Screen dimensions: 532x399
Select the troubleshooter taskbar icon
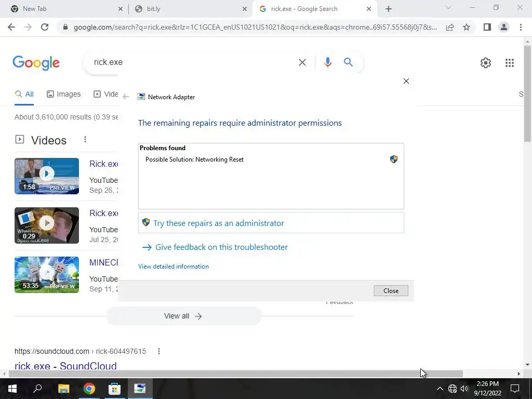point(140,389)
